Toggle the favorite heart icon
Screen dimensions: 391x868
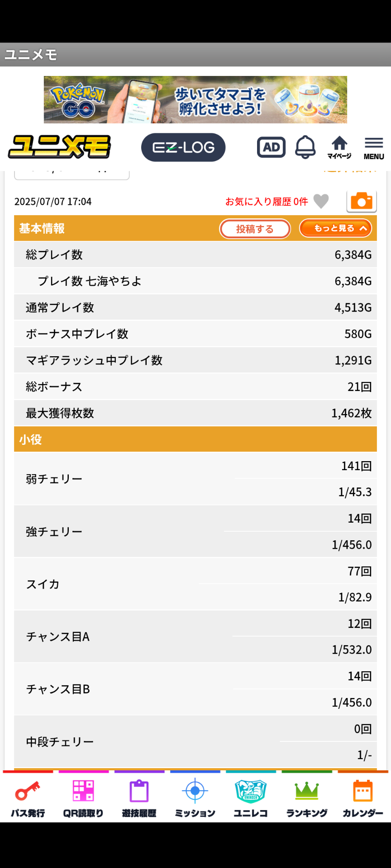[321, 201]
